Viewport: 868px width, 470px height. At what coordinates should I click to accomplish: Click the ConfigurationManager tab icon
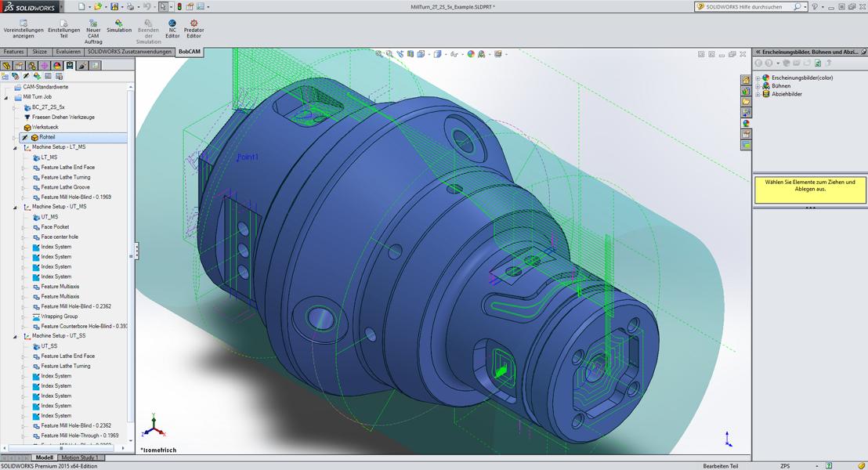(32, 65)
